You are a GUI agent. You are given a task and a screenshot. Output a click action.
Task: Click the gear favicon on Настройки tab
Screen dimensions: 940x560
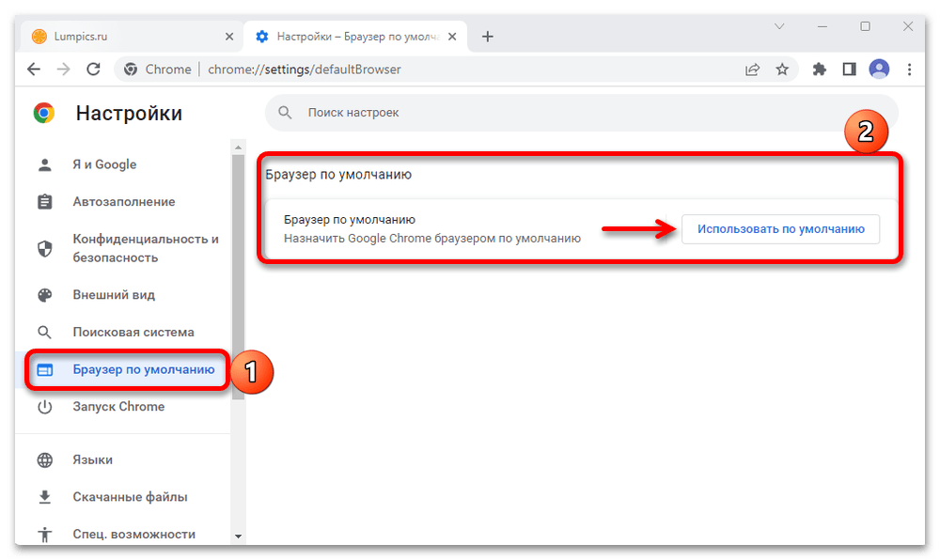click(x=262, y=37)
